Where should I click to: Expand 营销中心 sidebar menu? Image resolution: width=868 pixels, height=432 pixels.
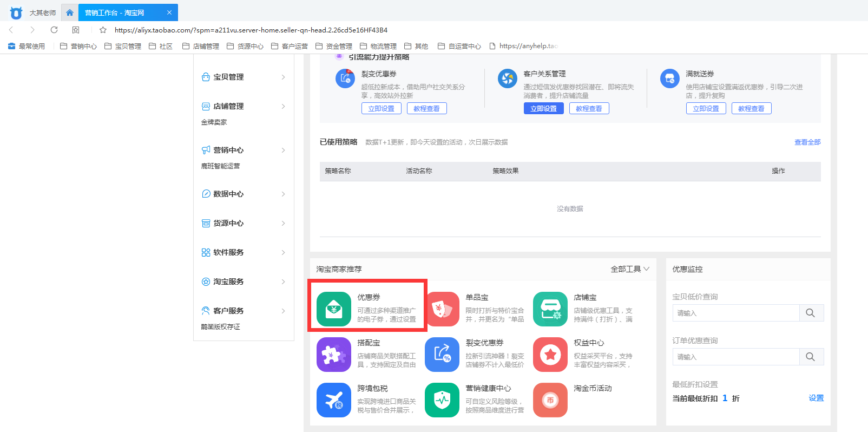tap(244, 150)
